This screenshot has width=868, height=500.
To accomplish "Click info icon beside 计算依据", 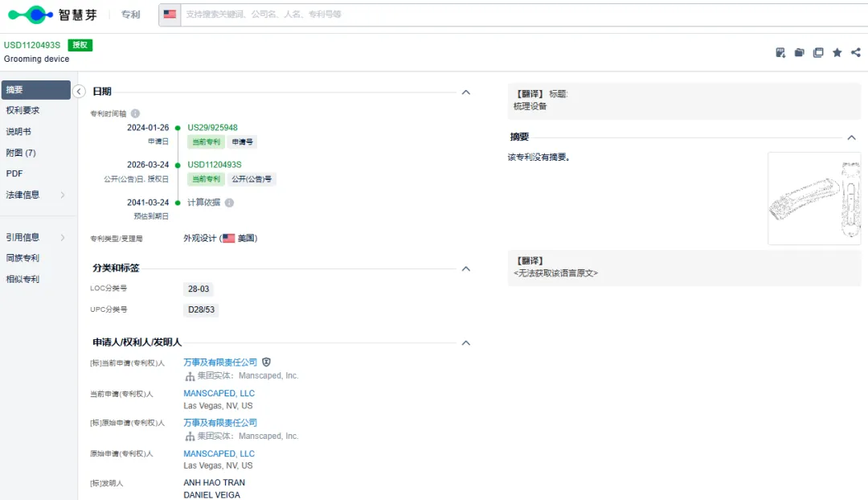I will (x=229, y=203).
